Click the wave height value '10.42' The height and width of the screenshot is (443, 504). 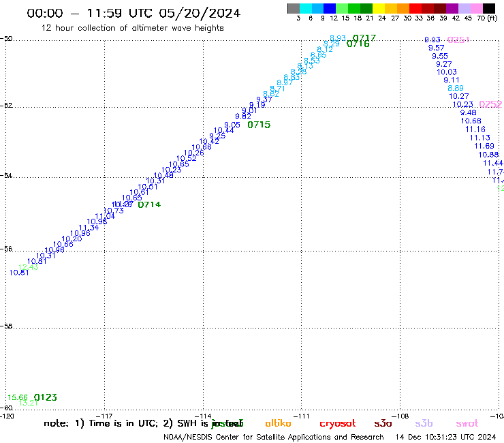(x=209, y=141)
